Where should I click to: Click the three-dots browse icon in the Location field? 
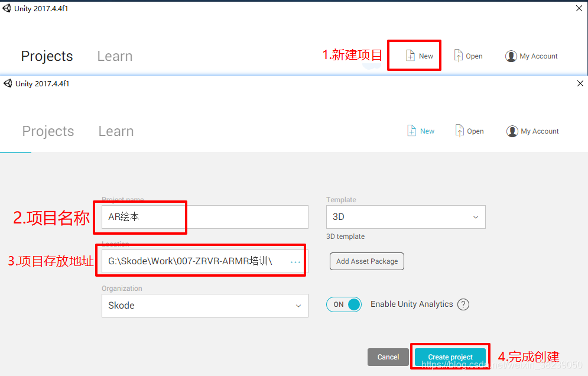(x=295, y=262)
